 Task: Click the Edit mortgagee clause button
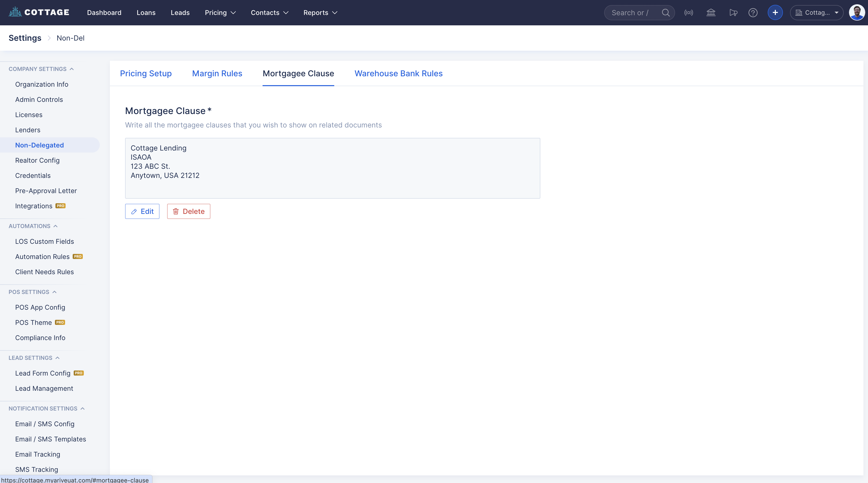pos(142,211)
